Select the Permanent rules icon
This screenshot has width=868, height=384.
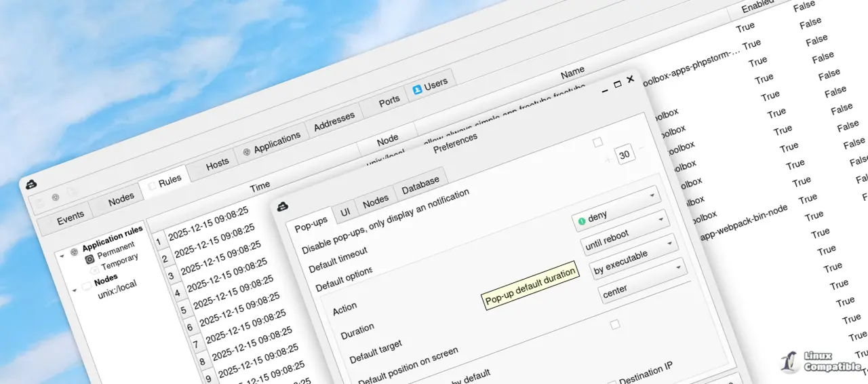pyautogui.click(x=90, y=259)
